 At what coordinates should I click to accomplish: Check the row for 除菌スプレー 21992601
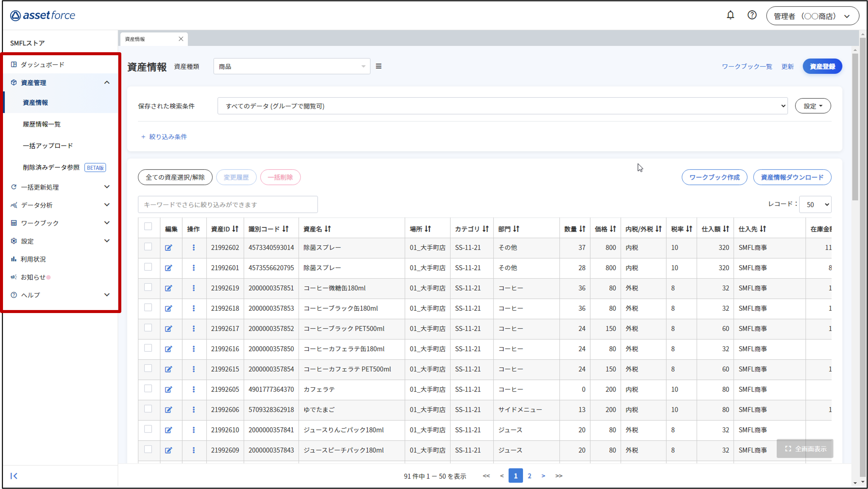[x=148, y=267]
